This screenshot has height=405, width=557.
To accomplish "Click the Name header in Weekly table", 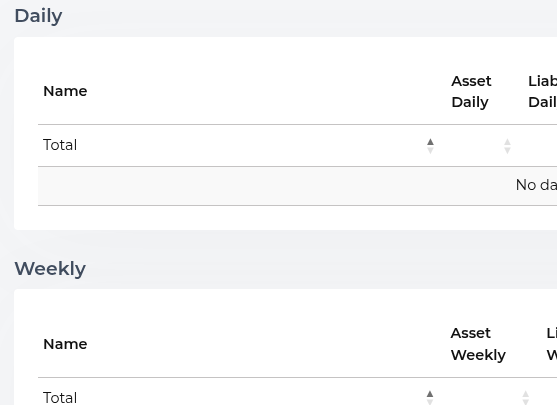I will [65, 344].
